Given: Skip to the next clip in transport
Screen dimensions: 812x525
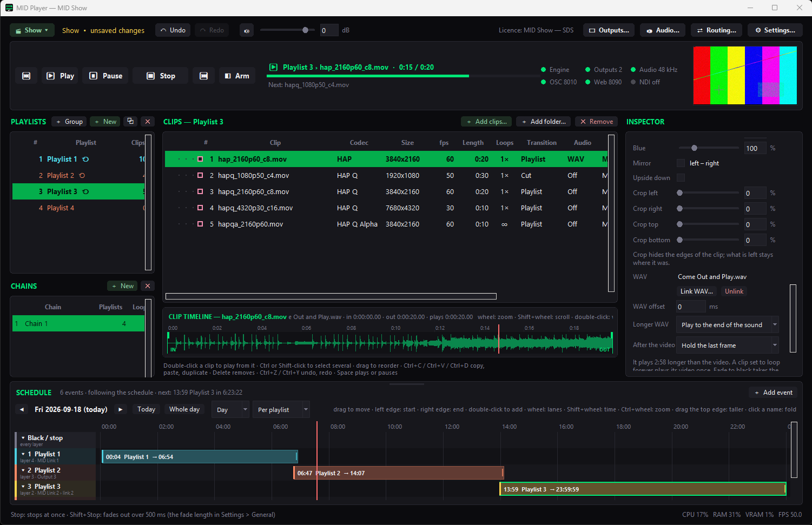Looking at the screenshot, I should coord(203,76).
